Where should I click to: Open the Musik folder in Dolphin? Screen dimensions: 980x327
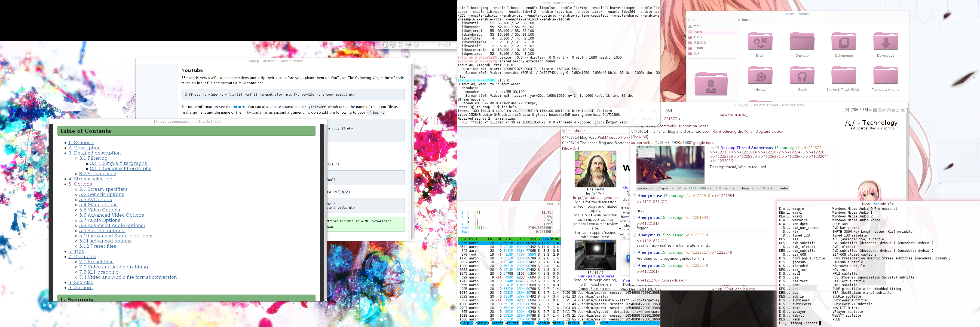802,78
